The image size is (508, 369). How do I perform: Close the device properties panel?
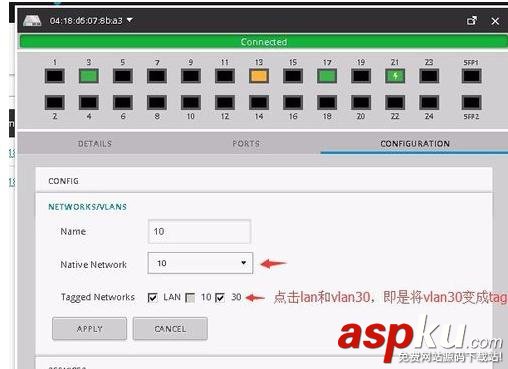pyautogui.click(x=495, y=21)
